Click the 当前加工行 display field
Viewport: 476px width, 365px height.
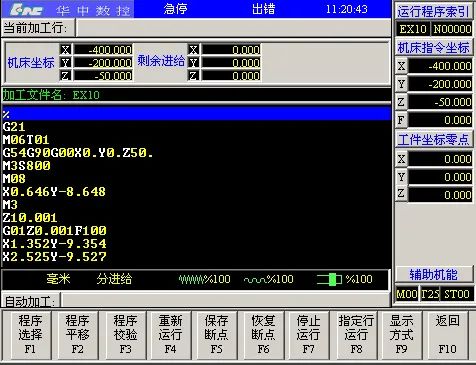click(x=233, y=28)
